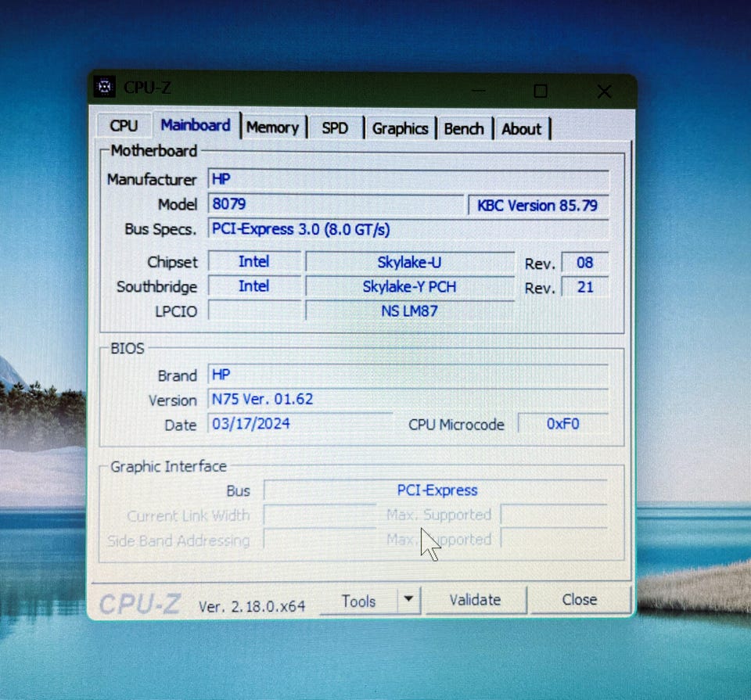Close CPU-Z with the title bar X
Screen dimensions: 751x700
tap(604, 92)
